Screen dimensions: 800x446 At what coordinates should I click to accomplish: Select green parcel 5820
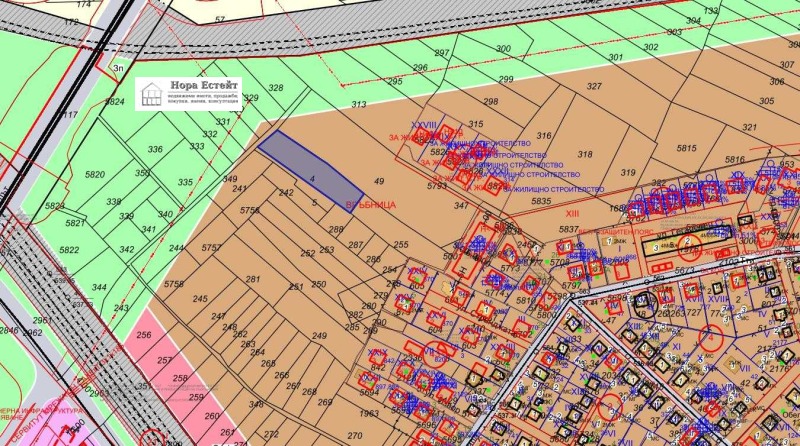[95, 175]
